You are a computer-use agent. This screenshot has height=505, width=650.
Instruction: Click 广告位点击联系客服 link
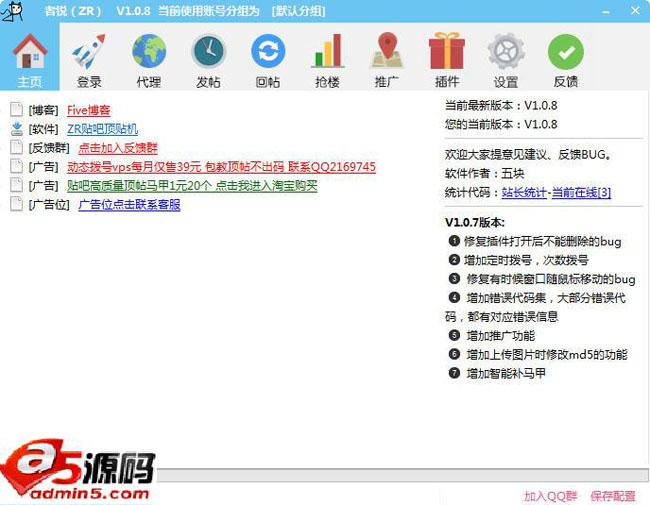(129, 205)
